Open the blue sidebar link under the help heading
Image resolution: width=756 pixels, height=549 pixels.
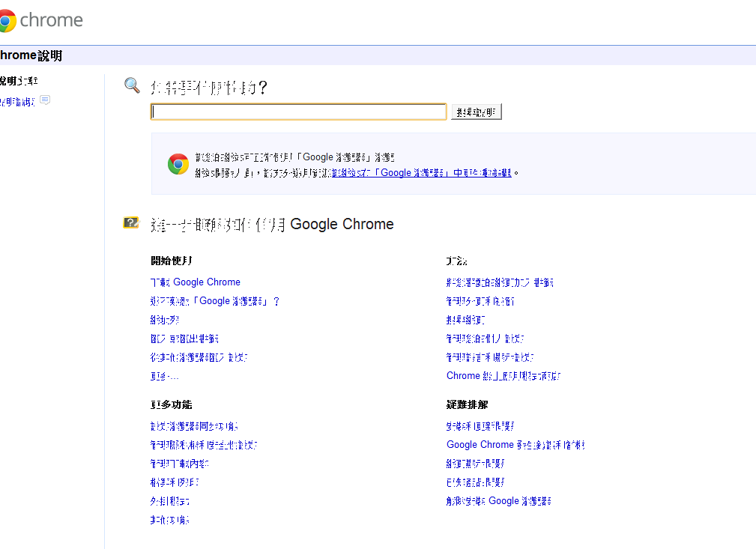(17, 102)
